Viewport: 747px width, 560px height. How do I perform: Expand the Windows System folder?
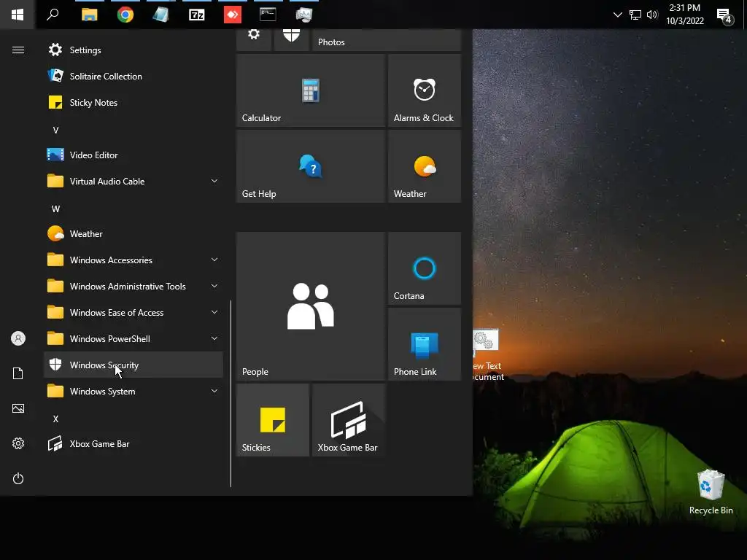(133, 392)
